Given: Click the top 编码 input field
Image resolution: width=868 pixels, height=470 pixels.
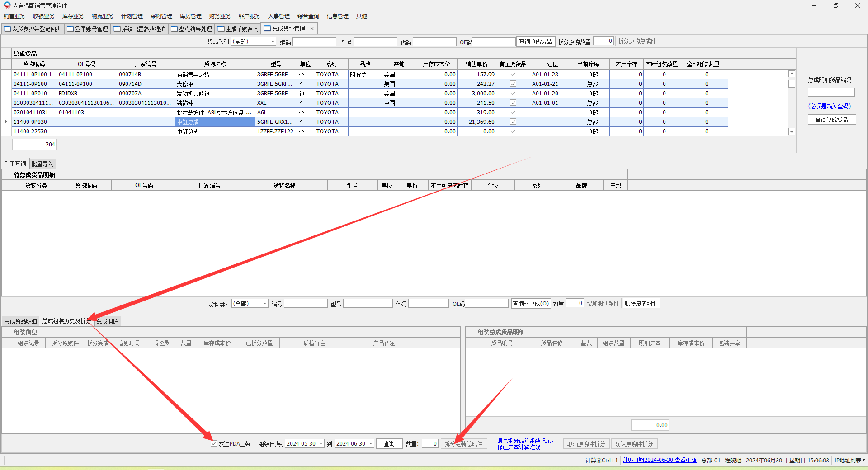Looking at the screenshot, I should point(315,42).
